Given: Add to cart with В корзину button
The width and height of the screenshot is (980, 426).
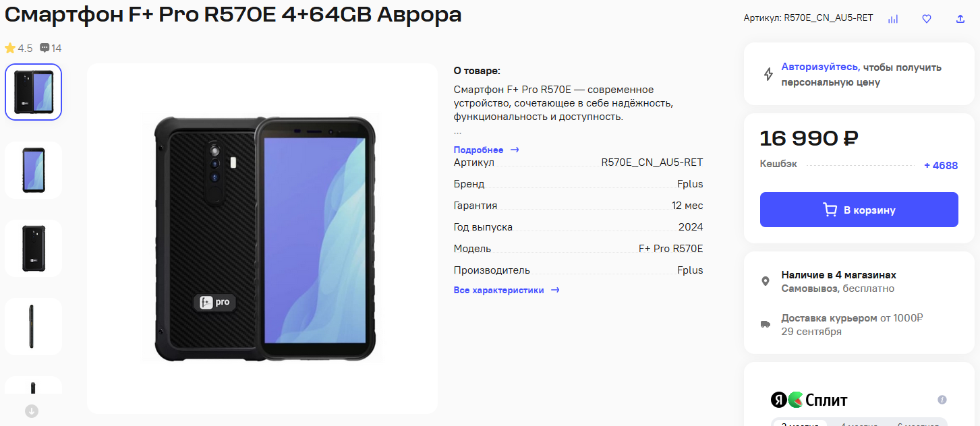Looking at the screenshot, I should click(x=859, y=210).
